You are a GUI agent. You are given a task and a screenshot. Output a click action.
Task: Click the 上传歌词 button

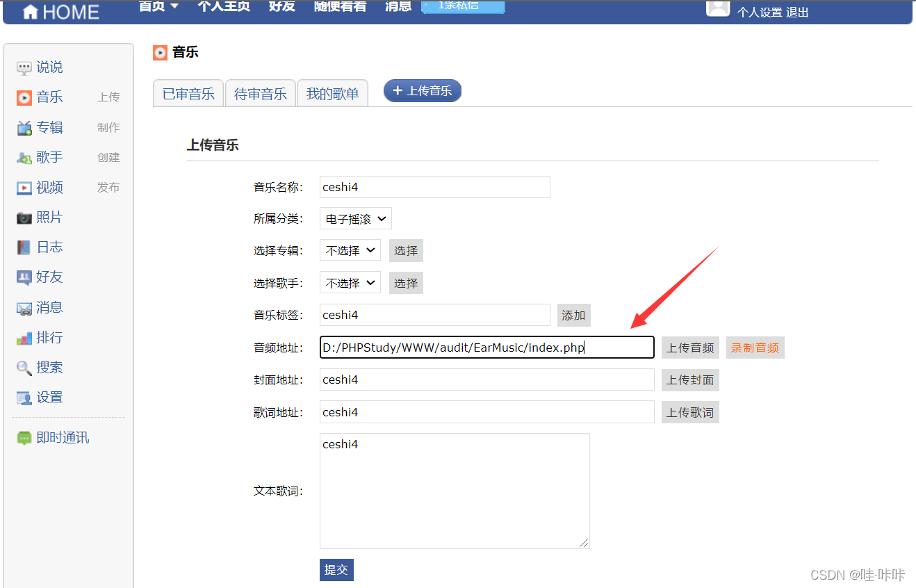point(690,412)
